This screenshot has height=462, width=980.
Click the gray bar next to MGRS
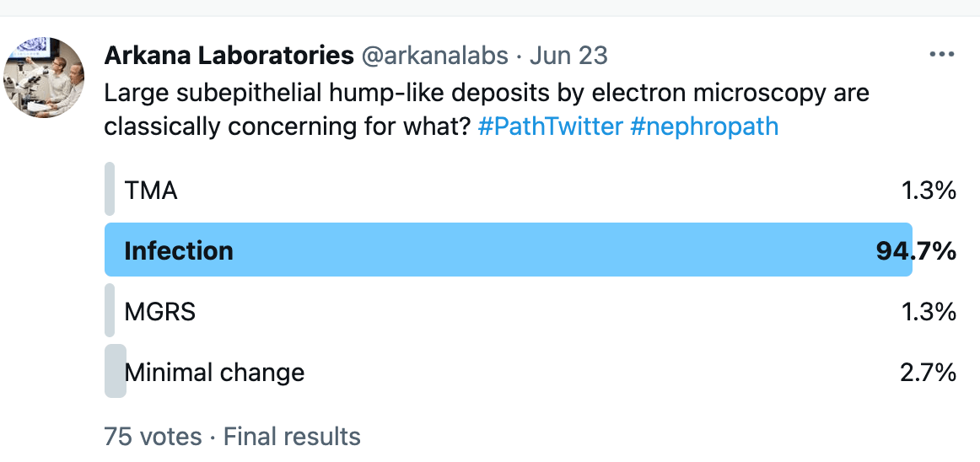(110, 310)
